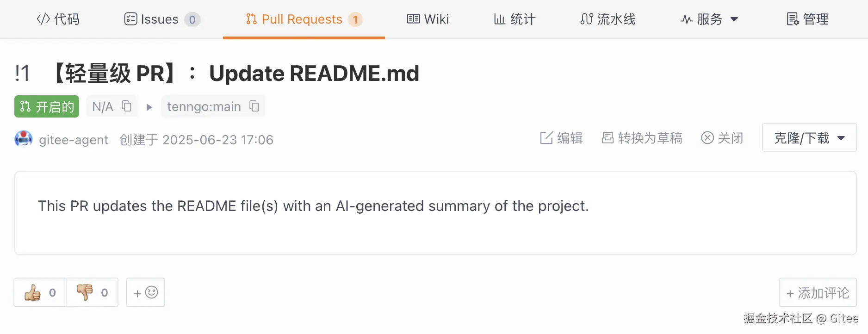Screen dimensions: 868x334
Task: Open the 服务 dropdown menu
Action: tap(709, 19)
